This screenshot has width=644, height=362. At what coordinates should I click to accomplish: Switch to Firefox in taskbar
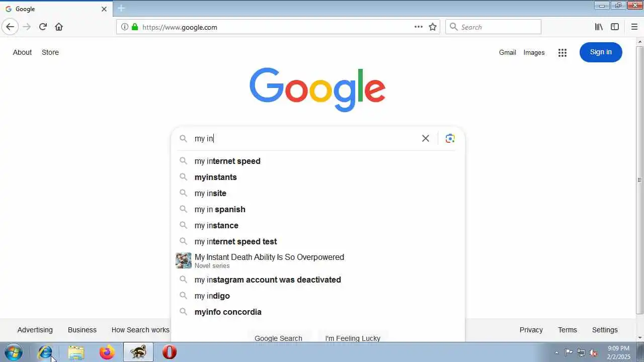107,352
